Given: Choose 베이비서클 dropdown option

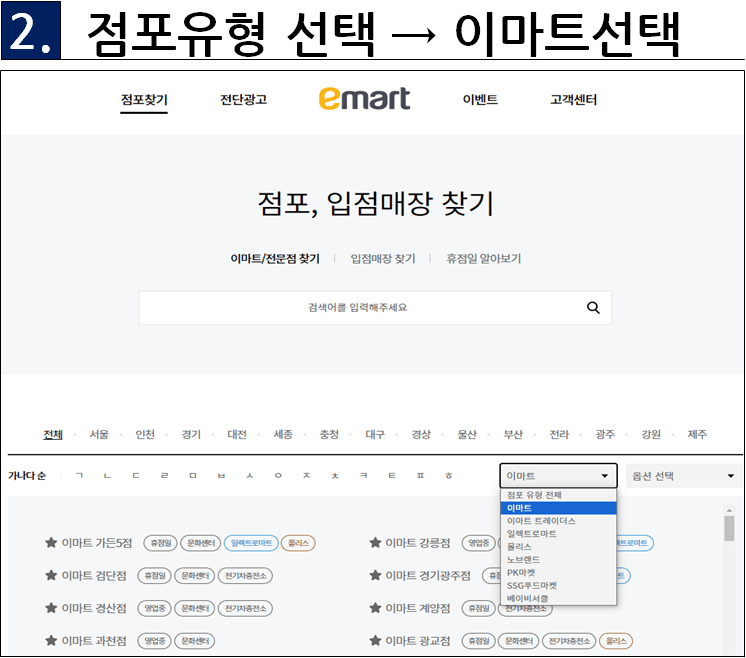Looking at the screenshot, I should pos(558,598).
